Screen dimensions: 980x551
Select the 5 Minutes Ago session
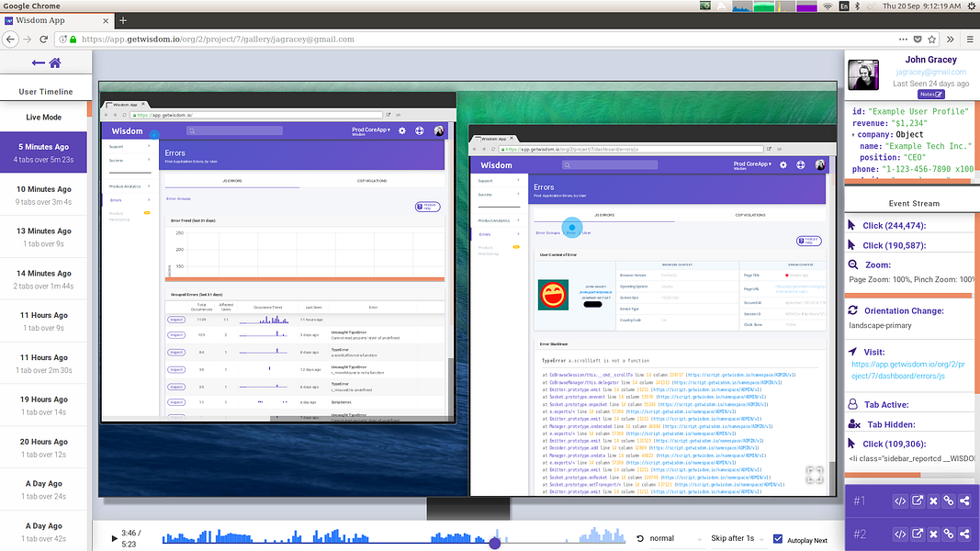(44, 152)
